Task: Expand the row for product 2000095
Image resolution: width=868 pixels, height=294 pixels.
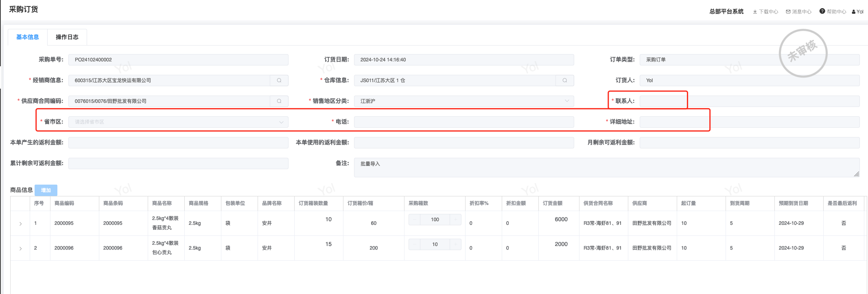Action: 20,224
